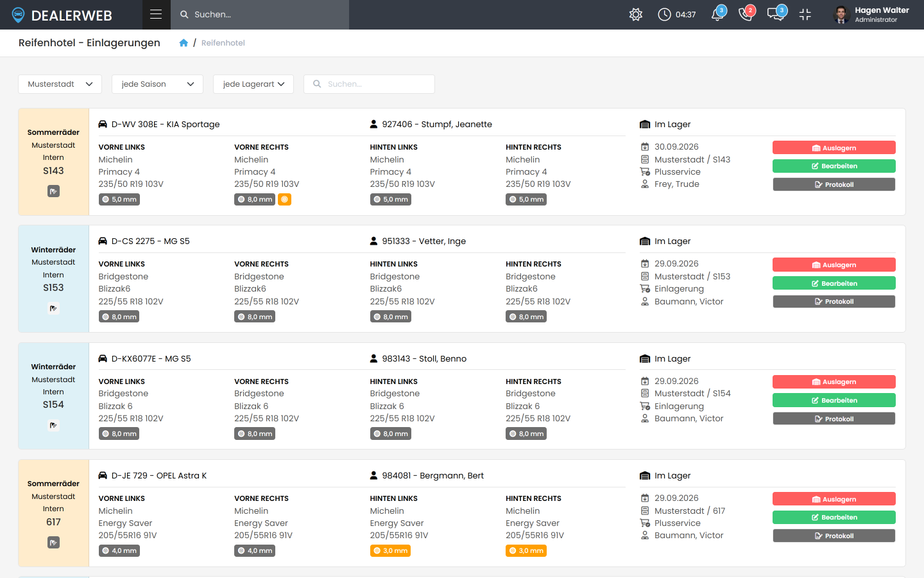Open the Hagen Walter user menu
924x578 pixels.
tap(871, 14)
